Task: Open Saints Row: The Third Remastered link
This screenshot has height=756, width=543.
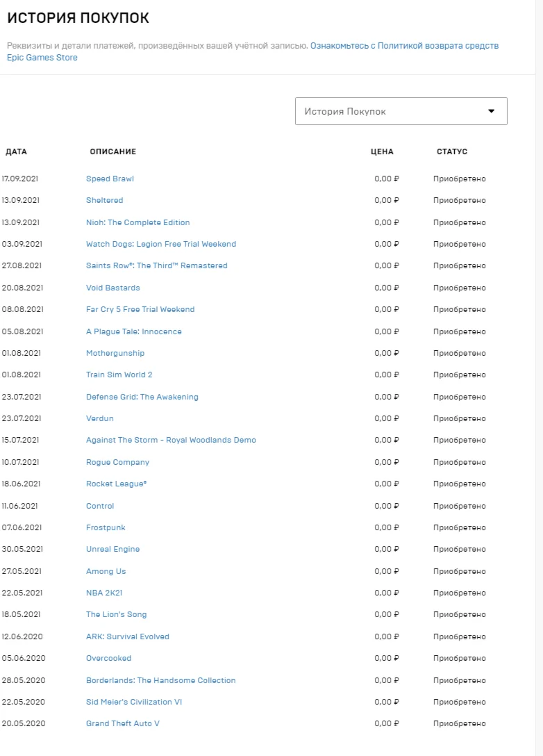Action: click(156, 265)
